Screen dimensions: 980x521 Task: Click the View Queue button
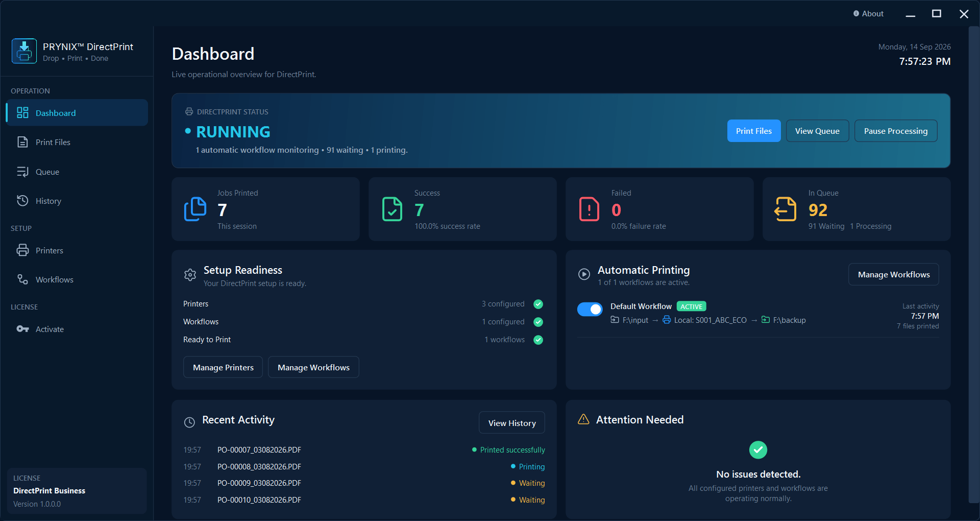817,131
